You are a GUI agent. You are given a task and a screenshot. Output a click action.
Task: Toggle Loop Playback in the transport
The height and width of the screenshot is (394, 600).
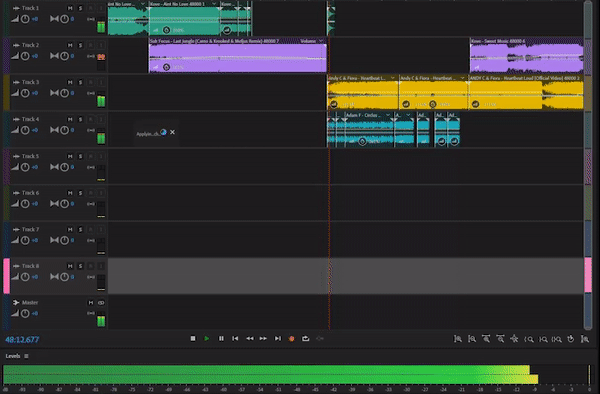pyautogui.click(x=305, y=339)
